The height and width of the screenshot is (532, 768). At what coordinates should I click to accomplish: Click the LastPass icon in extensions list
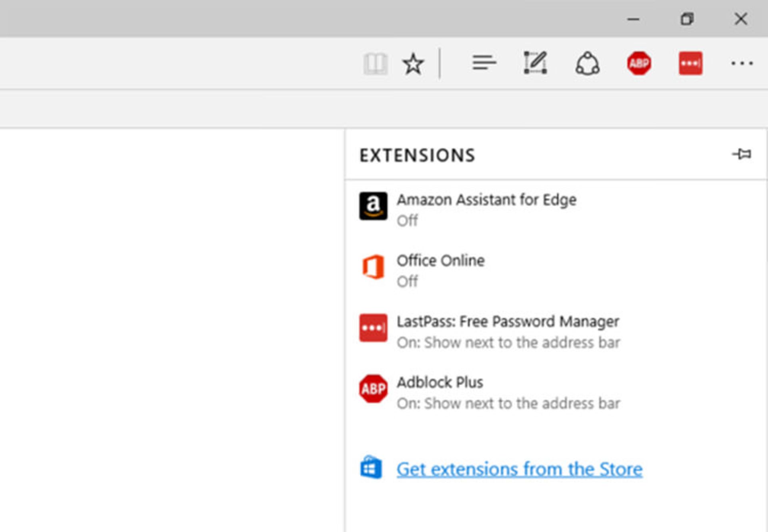coord(373,328)
